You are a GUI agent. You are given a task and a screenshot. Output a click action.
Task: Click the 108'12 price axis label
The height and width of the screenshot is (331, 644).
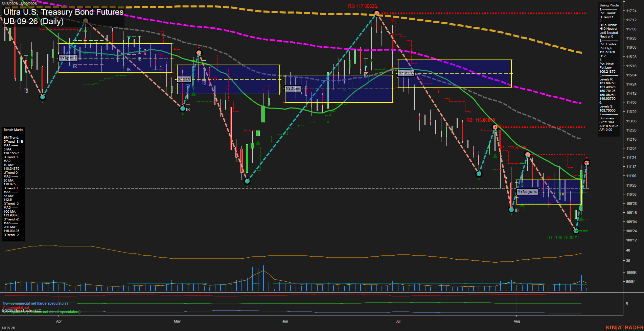[x=631, y=240]
